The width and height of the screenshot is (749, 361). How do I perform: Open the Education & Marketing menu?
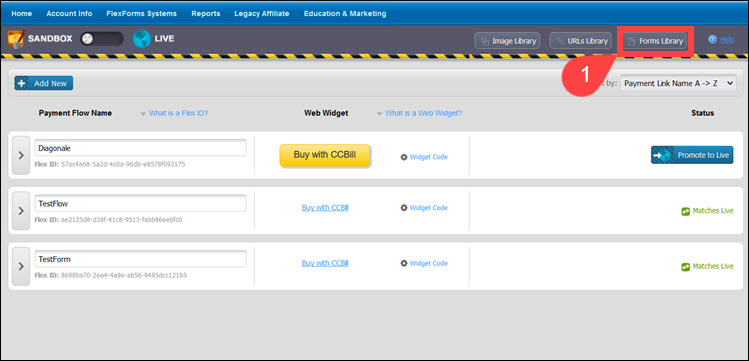coord(345,13)
